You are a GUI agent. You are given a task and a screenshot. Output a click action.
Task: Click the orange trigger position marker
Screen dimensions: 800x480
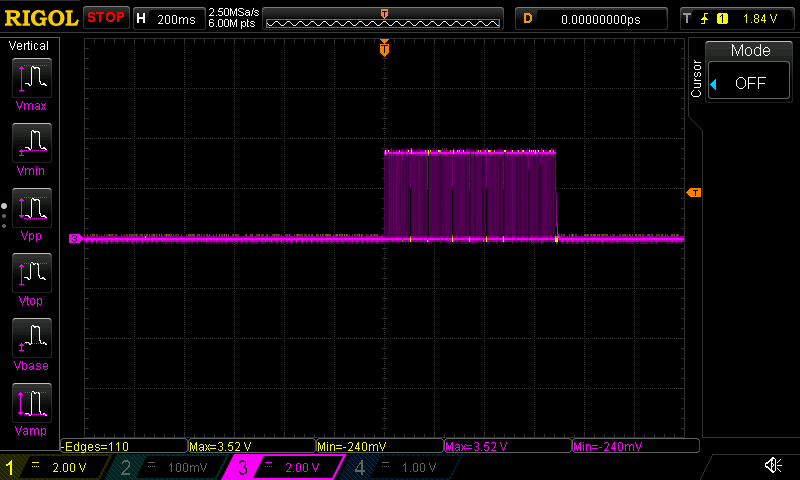384,48
